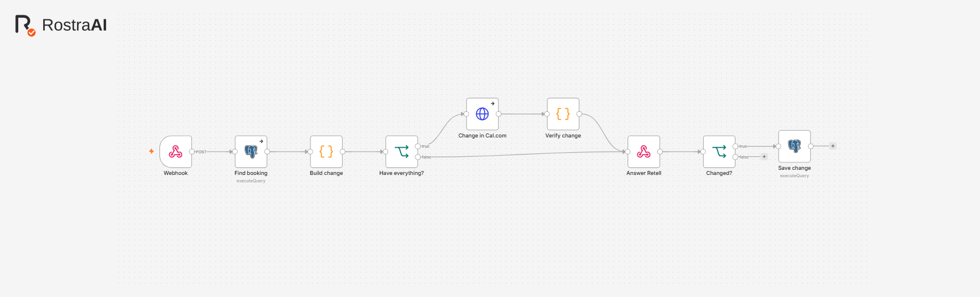The width and height of the screenshot is (980, 297).
Task: Click the "Change in Cal.com" label
Action: tap(482, 136)
